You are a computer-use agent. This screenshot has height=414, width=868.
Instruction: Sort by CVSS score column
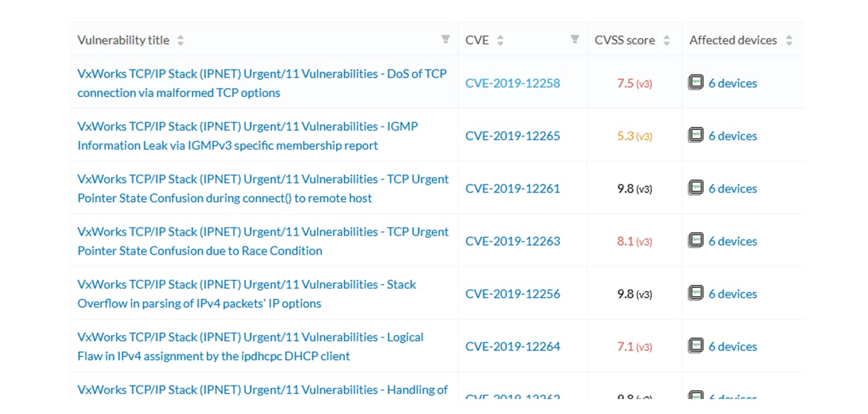point(667,40)
